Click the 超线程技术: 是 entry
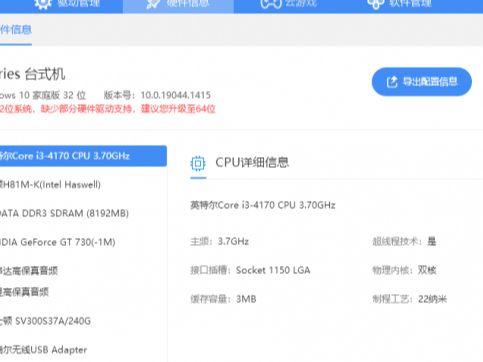This screenshot has width=483, height=362. click(404, 241)
